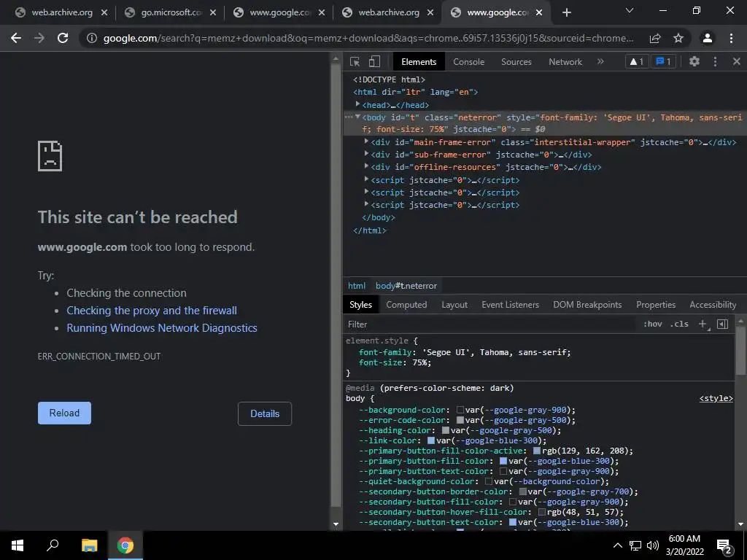Open Running Windows Network Diagnostics link
747x560 pixels.
162,328
